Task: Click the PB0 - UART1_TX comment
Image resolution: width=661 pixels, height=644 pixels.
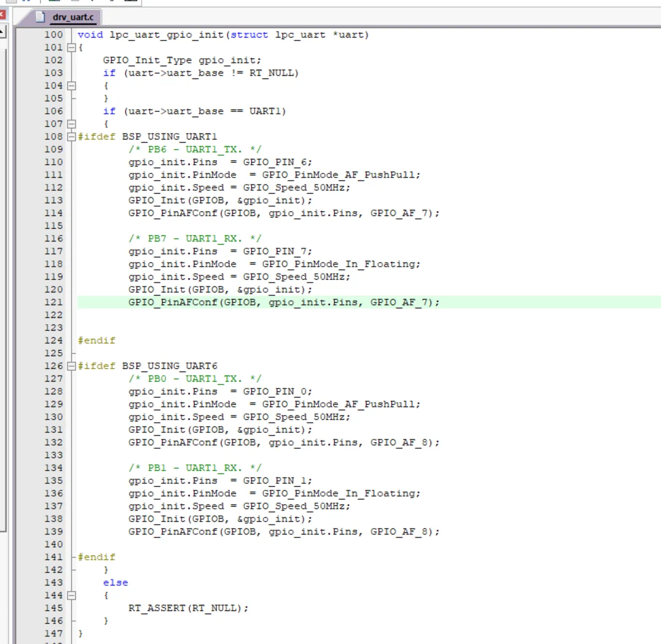Action: 195,379
